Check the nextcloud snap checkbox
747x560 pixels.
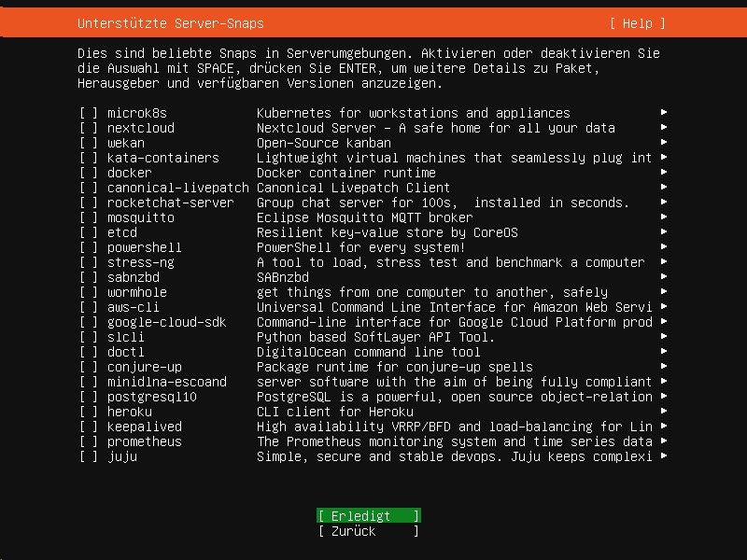point(89,128)
